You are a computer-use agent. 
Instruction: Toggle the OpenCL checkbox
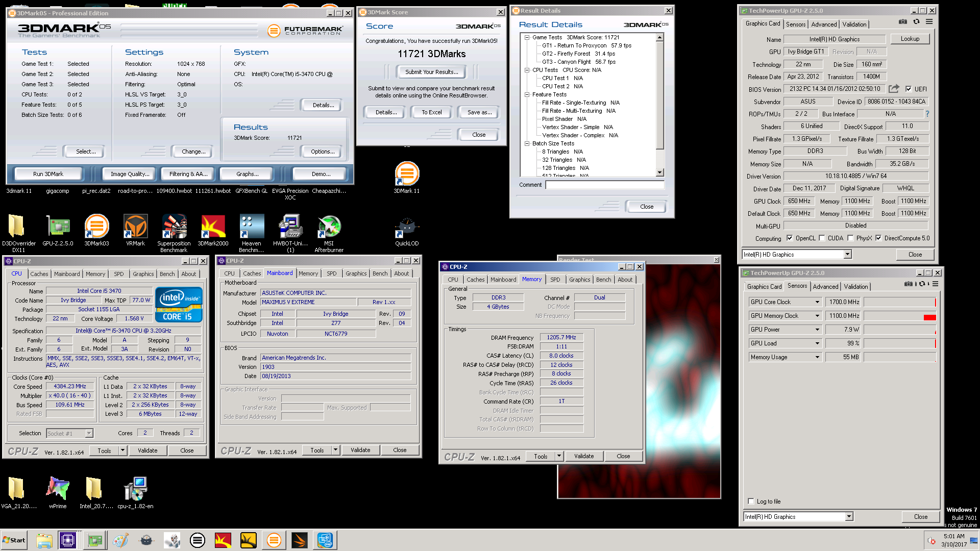[x=790, y=238]
